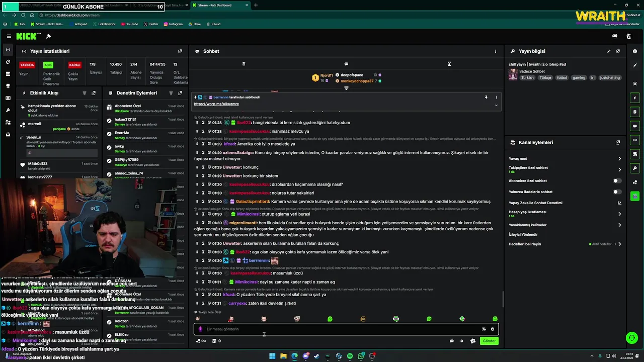Open WhatsApp from the Windows taskbar
The height and width of the screenshot is (362, 644).
361,356
